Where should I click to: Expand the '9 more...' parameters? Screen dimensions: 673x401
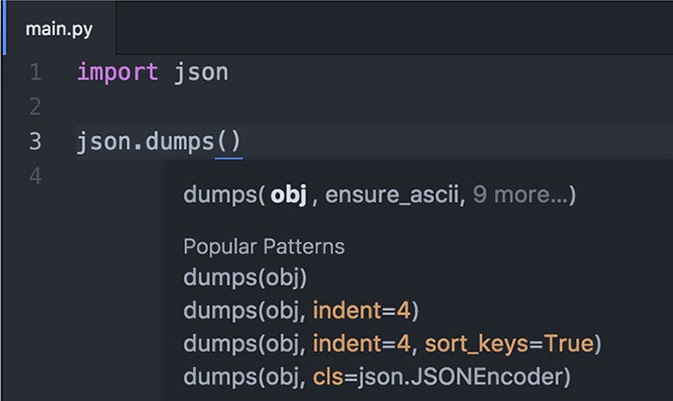click(x=520, y=194)
